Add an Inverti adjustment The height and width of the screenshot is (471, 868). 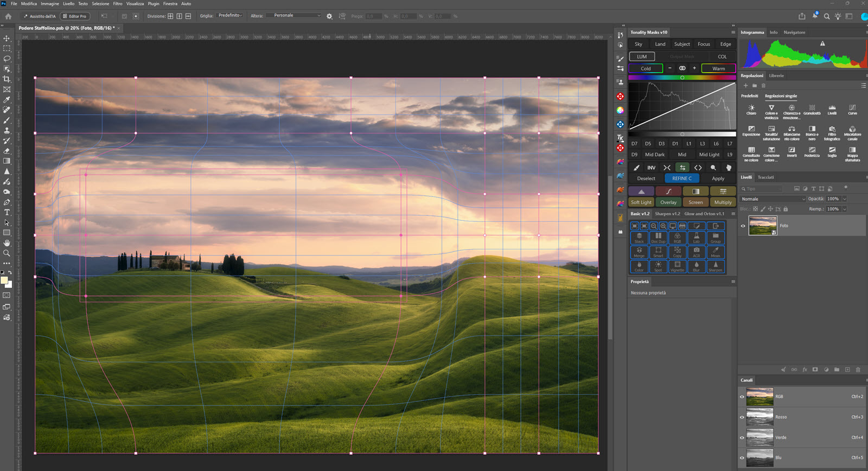tap(792, 151)
